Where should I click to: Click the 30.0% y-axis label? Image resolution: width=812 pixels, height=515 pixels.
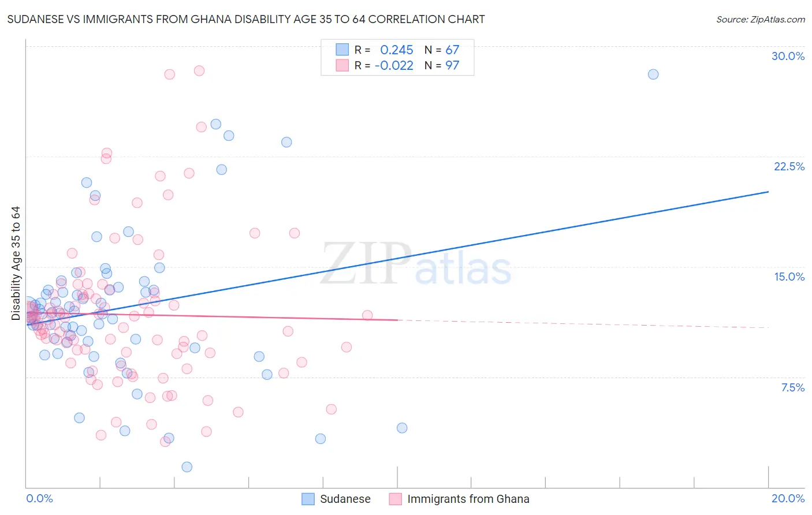(x=788, y=56)
